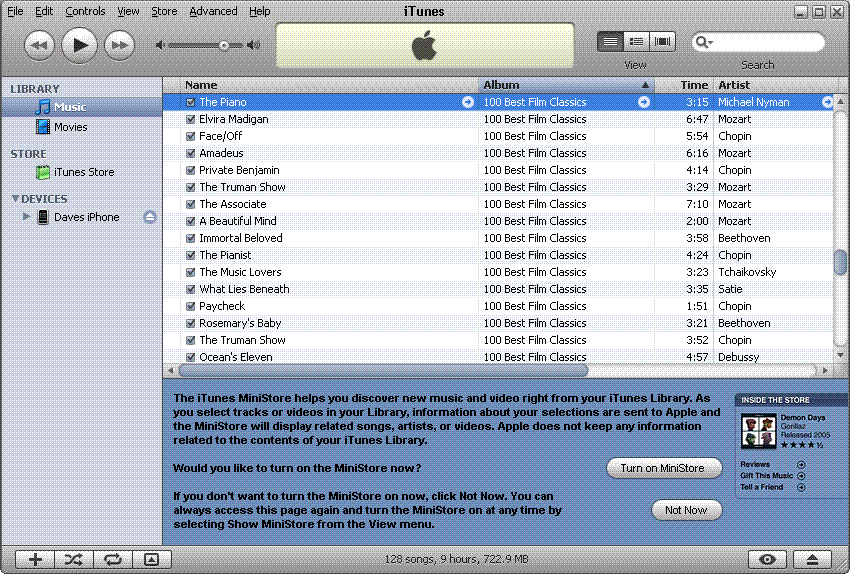
Task: Open the File menu
Action: tap(15, 11)
